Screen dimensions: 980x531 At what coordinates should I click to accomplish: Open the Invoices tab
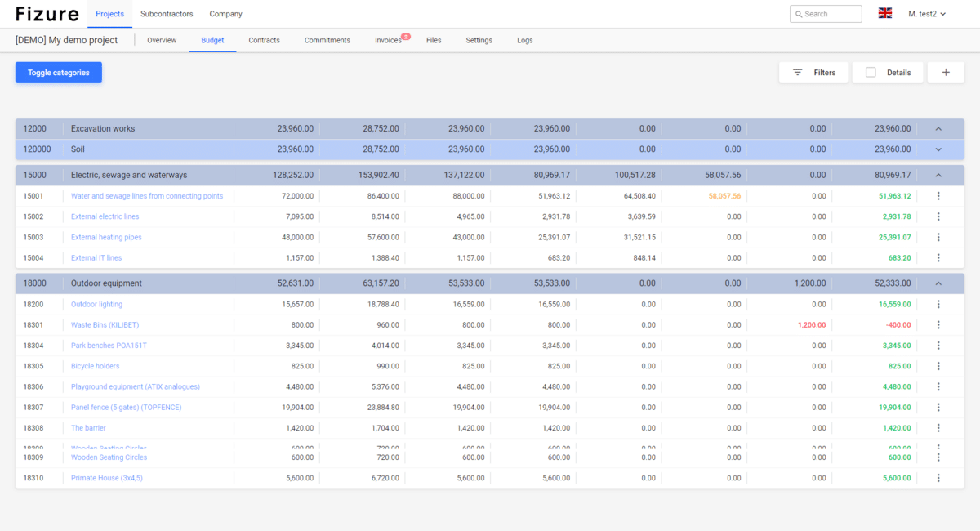pyautogui.click(x=388, y=40)
